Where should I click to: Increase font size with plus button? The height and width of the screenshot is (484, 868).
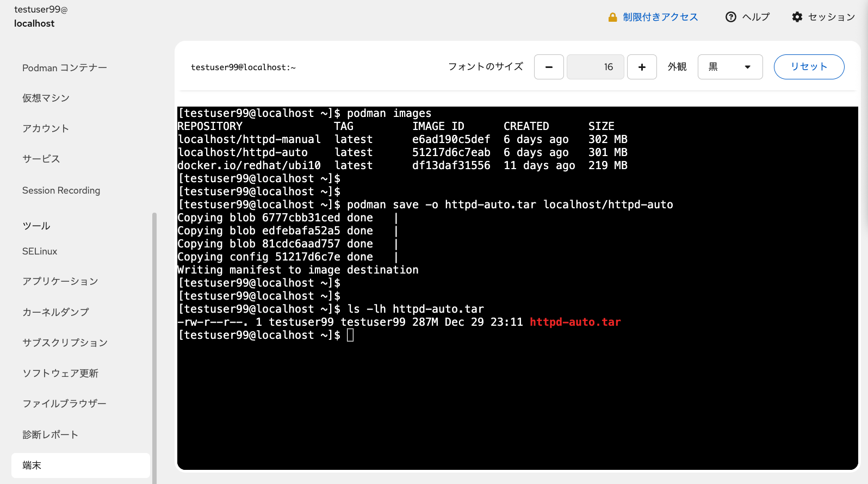(642, 67)
